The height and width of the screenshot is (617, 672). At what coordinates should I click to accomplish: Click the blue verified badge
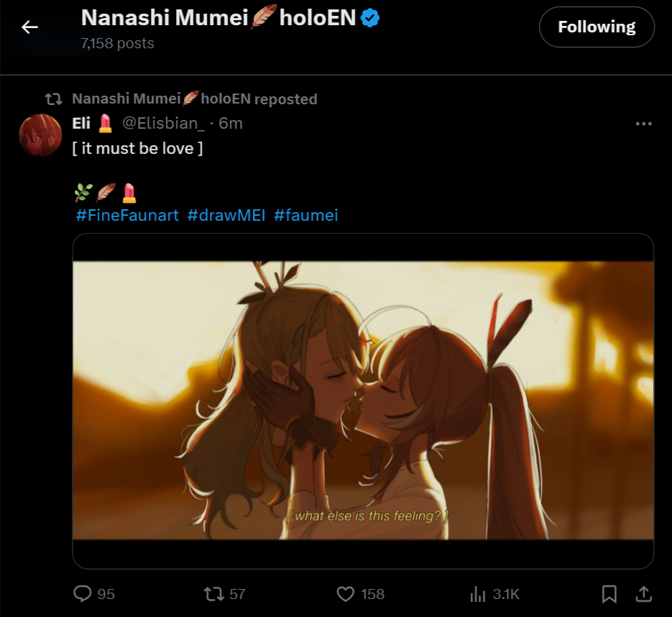tap(370, 18)
